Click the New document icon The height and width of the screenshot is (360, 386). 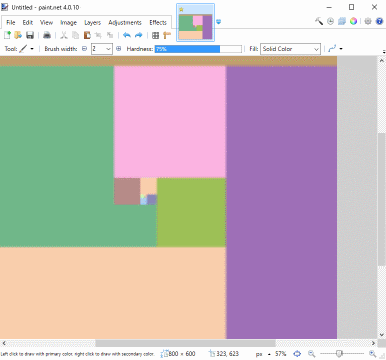pyautogui.click(x=7, y=35)
